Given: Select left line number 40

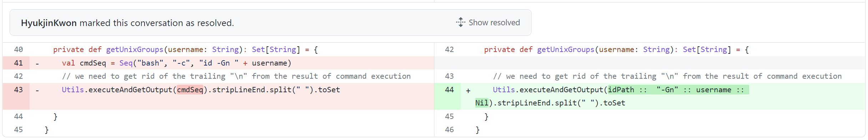Looking at the screenshot, I should [18, 50].
